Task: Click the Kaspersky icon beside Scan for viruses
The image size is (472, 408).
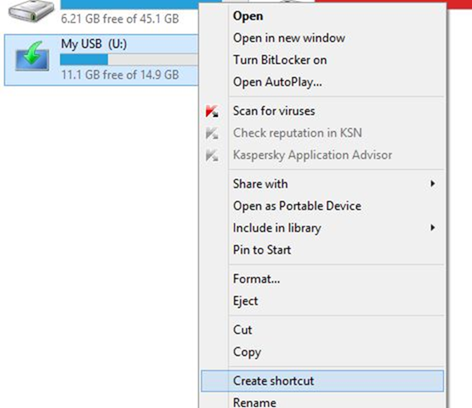Action: click(212, 111)
